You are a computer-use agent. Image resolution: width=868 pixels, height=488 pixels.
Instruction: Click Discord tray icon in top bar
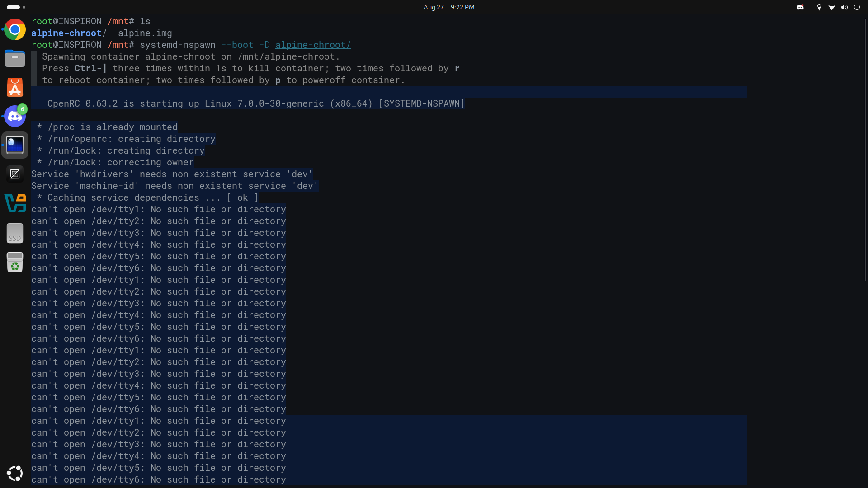click(800, 7)
